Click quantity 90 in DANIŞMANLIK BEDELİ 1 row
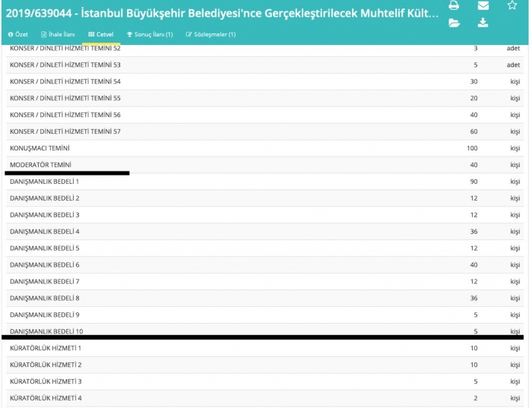 [x=473, y=182]
